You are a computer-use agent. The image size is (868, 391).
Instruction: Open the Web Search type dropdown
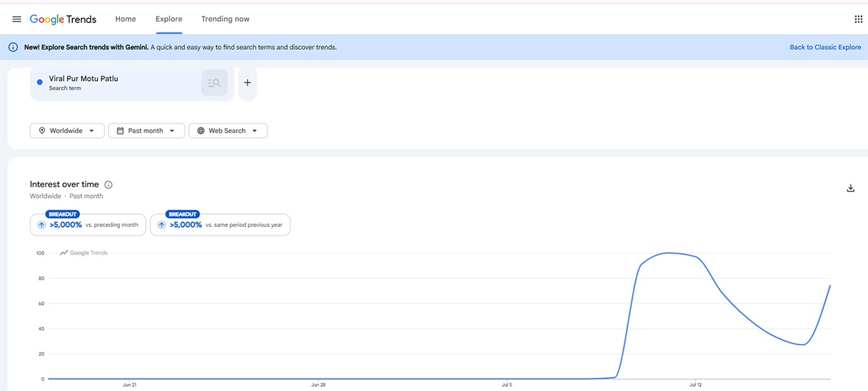[x=228, y=131]
